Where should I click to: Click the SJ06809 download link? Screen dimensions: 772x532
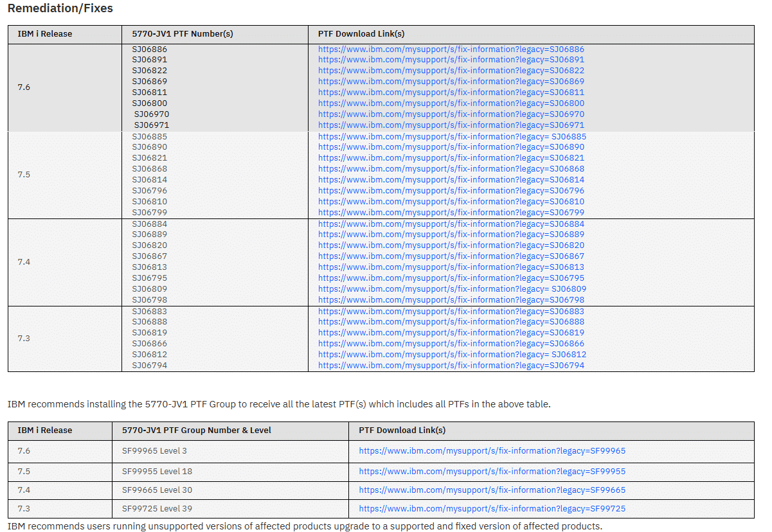(x=452, y=289)
